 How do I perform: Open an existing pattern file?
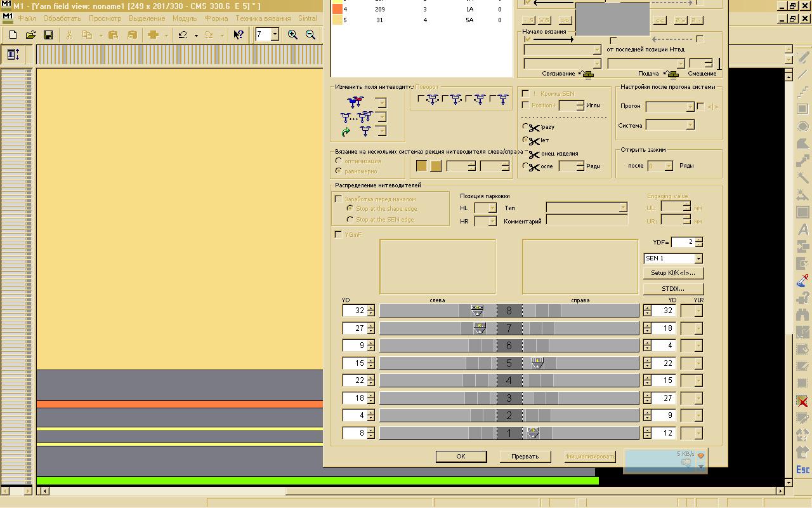(30, 35)
